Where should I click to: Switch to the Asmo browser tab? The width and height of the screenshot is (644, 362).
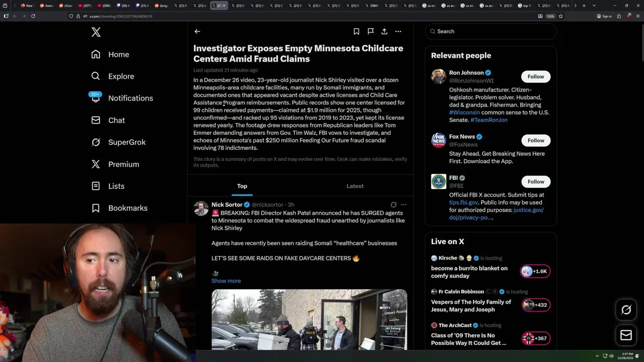[x=47, y=6]
